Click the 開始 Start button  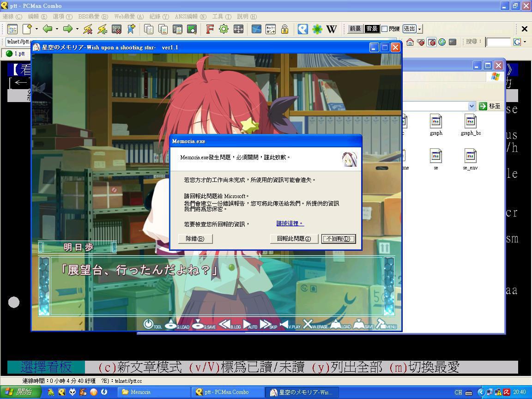tap(20, 392)
